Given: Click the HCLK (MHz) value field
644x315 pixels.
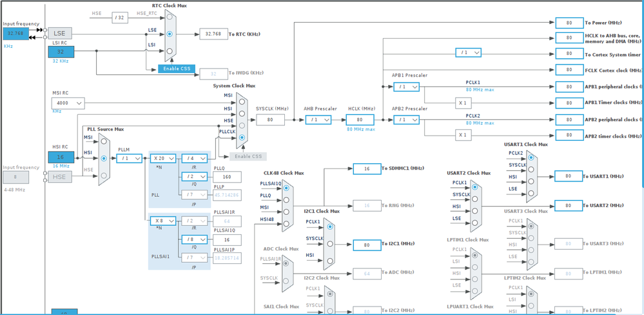Looking at the screenshot, I should tap(360, 119).
